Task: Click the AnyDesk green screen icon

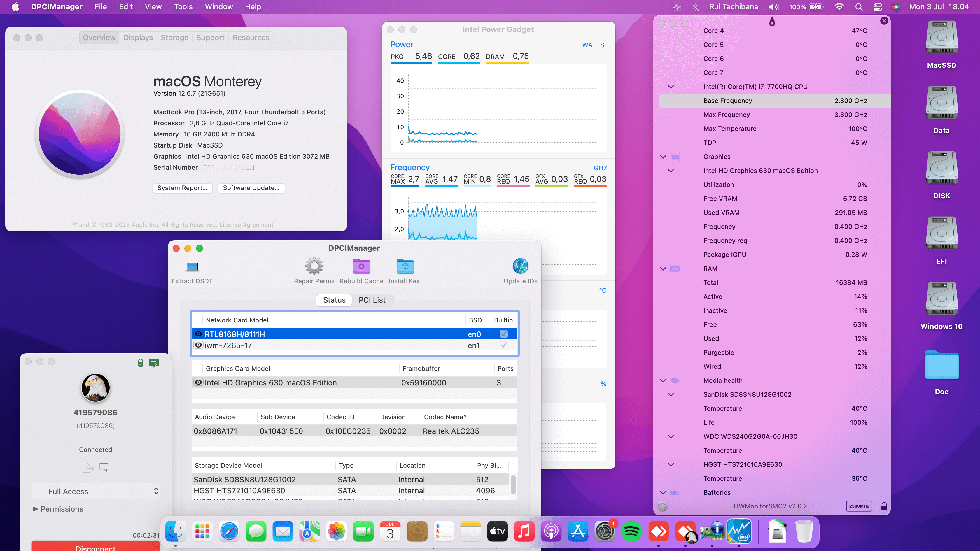Action: click(154, 363)
